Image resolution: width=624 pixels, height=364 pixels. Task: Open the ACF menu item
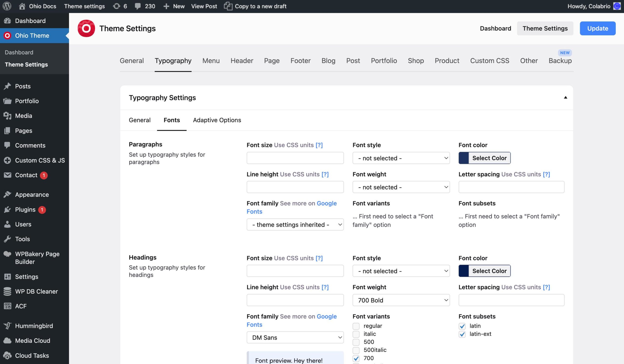tap(34, 306)
